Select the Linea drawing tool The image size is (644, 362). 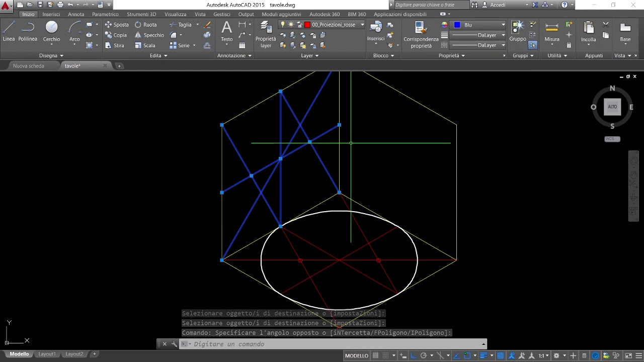tap(9, 31)
